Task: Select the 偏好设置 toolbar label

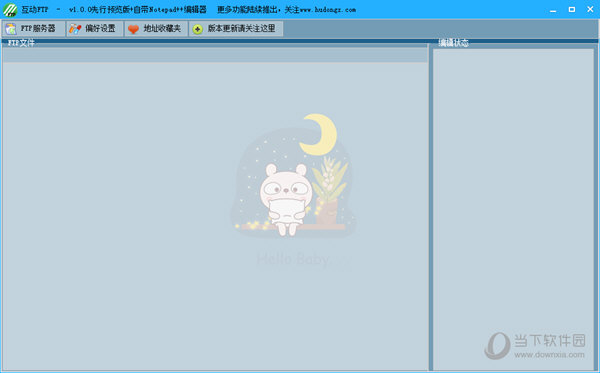Action: [x=100, y=29]
